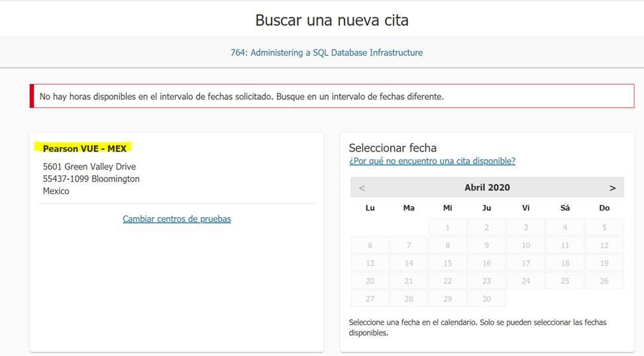Click April 17 date cell
Screen dimensions: 644x356
[x=525, y=263]
